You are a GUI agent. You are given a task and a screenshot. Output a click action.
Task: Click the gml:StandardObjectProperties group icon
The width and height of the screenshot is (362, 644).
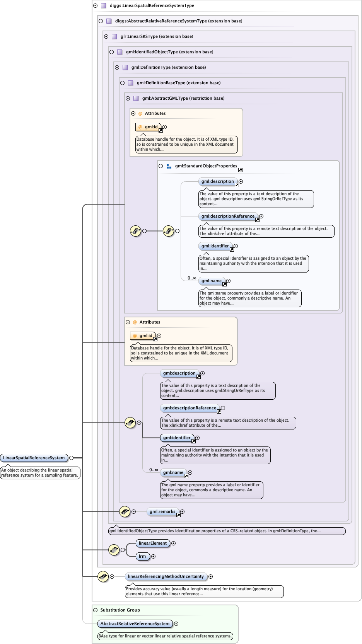click(169, 166)
